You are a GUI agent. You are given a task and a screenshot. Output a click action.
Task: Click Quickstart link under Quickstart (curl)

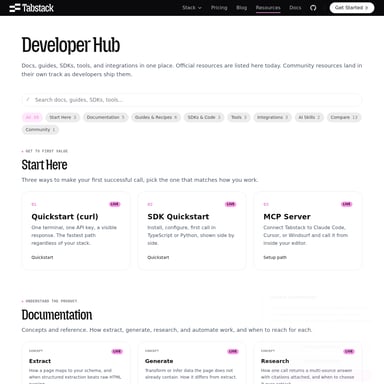[42, 257]
